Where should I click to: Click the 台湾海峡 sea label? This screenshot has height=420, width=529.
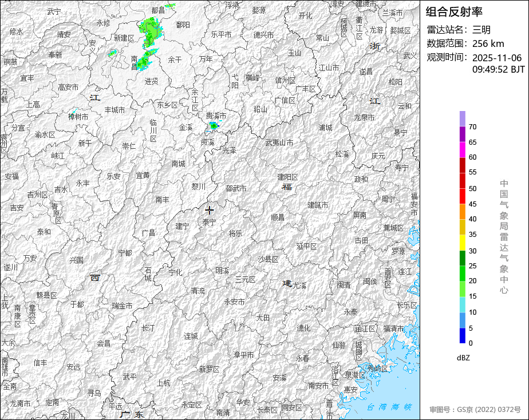tap(389, 407)
